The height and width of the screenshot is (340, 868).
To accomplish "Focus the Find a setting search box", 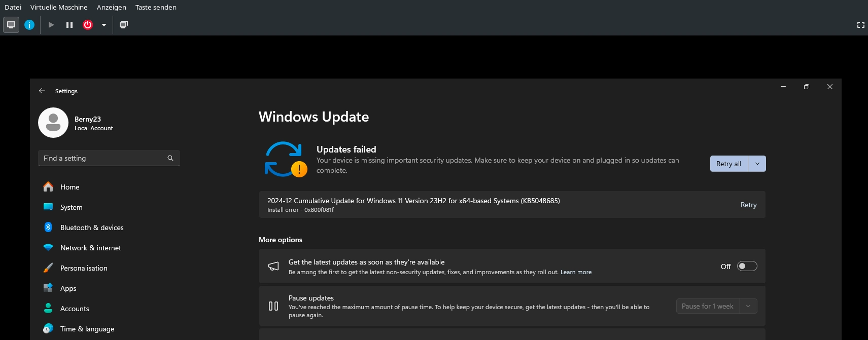I will tap(109, 158).
